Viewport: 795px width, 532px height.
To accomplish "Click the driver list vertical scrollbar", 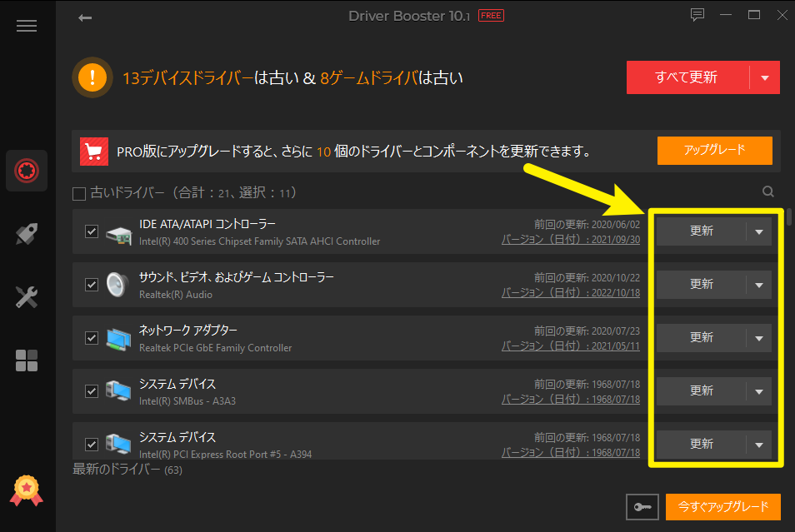I will pyautogui.click(x=789, y=216).
